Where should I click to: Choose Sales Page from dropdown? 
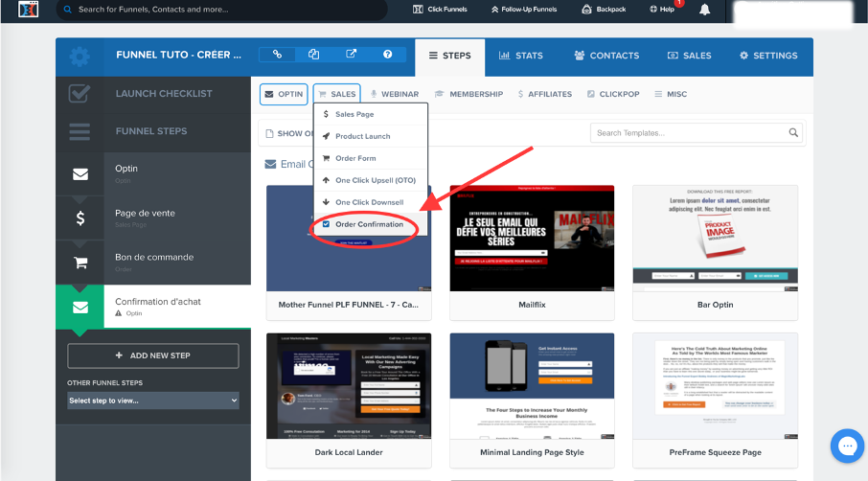[371, 114]
